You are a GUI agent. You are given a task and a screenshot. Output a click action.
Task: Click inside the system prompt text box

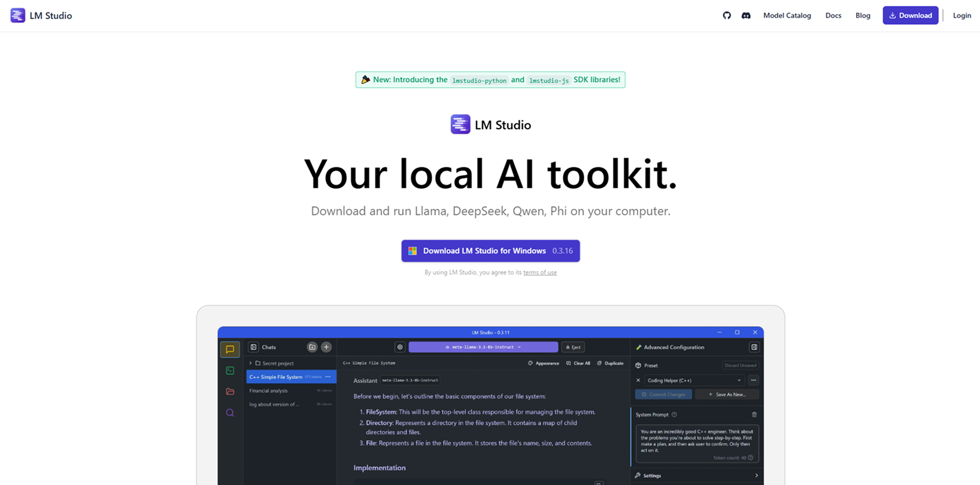click(x=697, y=443)
